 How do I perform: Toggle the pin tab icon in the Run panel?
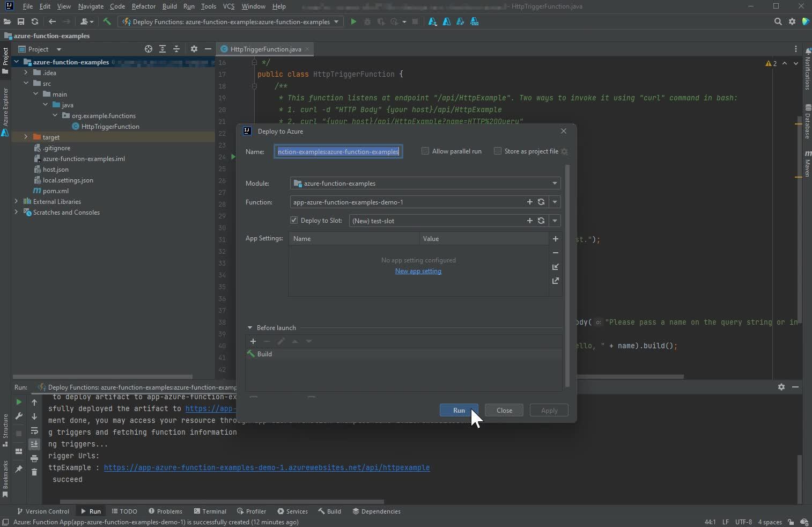pos(19,469)
